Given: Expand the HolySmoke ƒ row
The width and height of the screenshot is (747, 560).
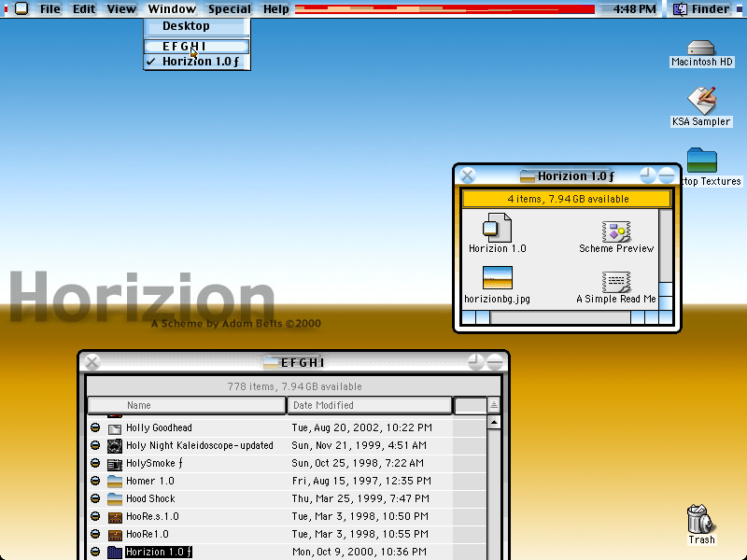Looking at the screenshot, I should tap(95, 463).
